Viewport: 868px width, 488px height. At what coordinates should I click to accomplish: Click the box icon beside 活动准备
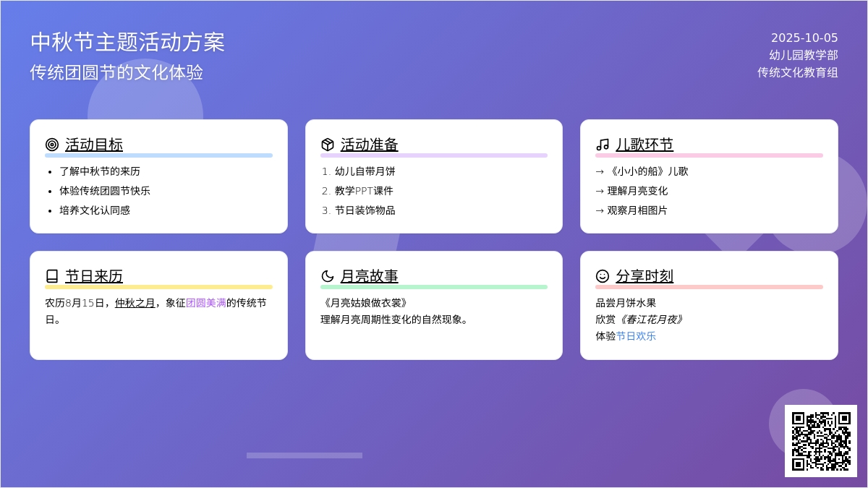pyautogui.click(x=328, y=145)
